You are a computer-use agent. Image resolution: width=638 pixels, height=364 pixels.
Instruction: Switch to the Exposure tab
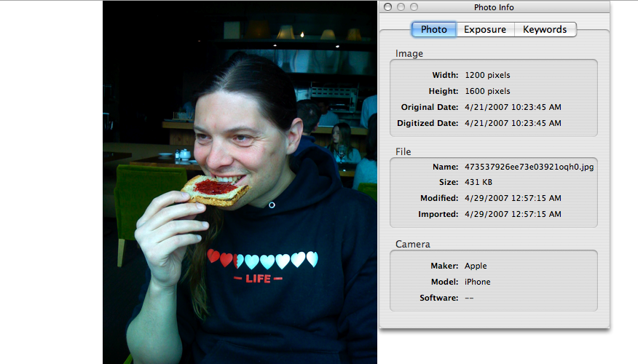[485, 29]
